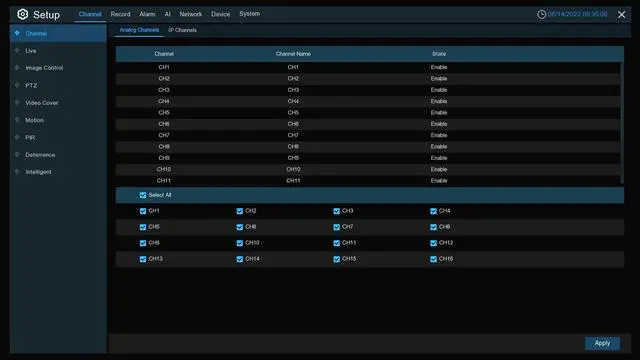Select Channel in the left sidebar

[58, 33]
